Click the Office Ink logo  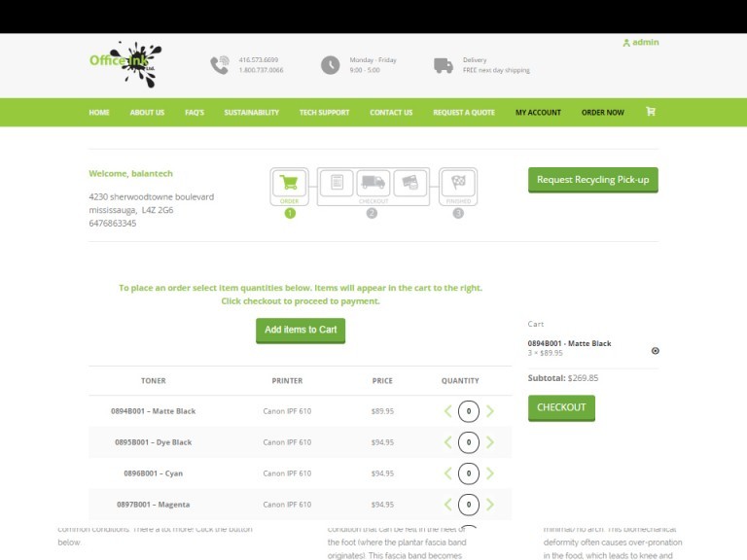pyautogui.click(x=124, y=63)
